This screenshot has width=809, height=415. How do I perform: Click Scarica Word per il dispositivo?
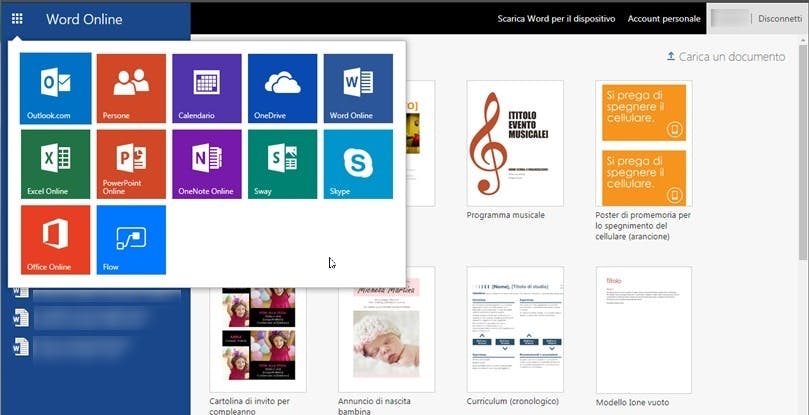coord(556,19)
